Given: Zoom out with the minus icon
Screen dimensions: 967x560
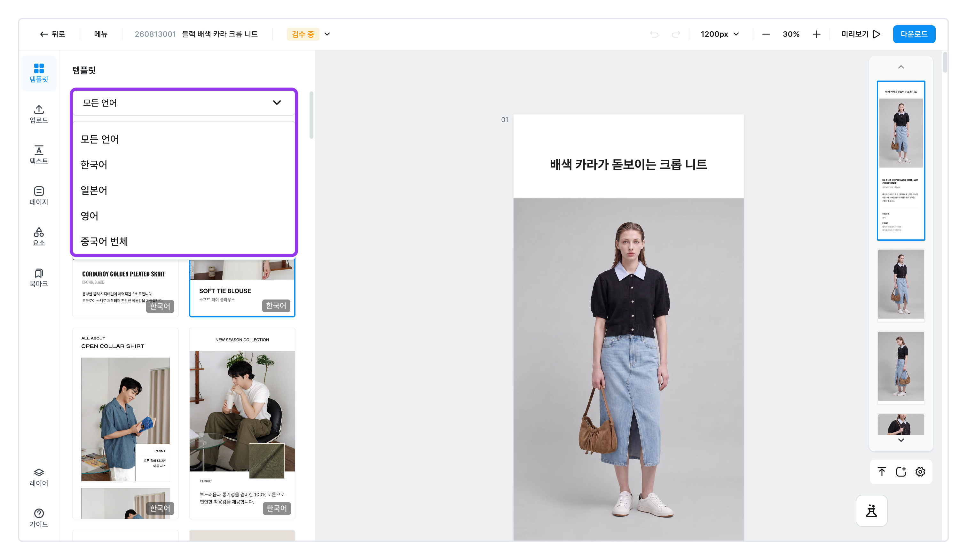Looking at the screenshot, I should [x=766, y=34].
